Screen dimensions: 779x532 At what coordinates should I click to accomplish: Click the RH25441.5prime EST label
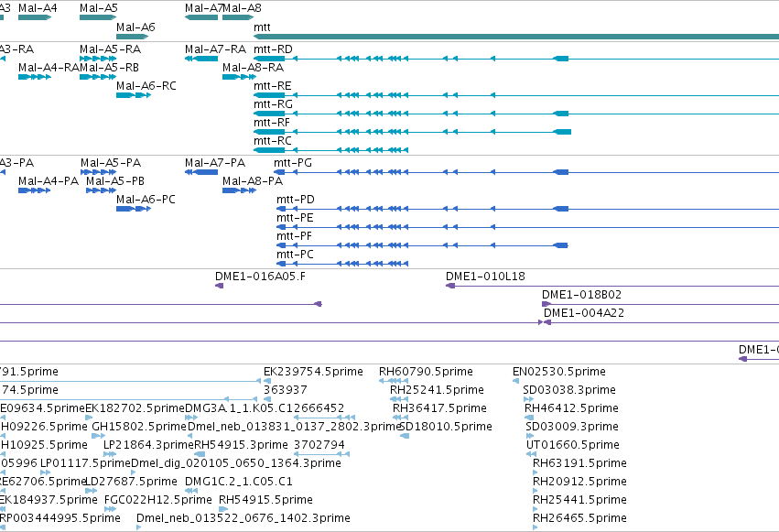(x=579, y=501)
